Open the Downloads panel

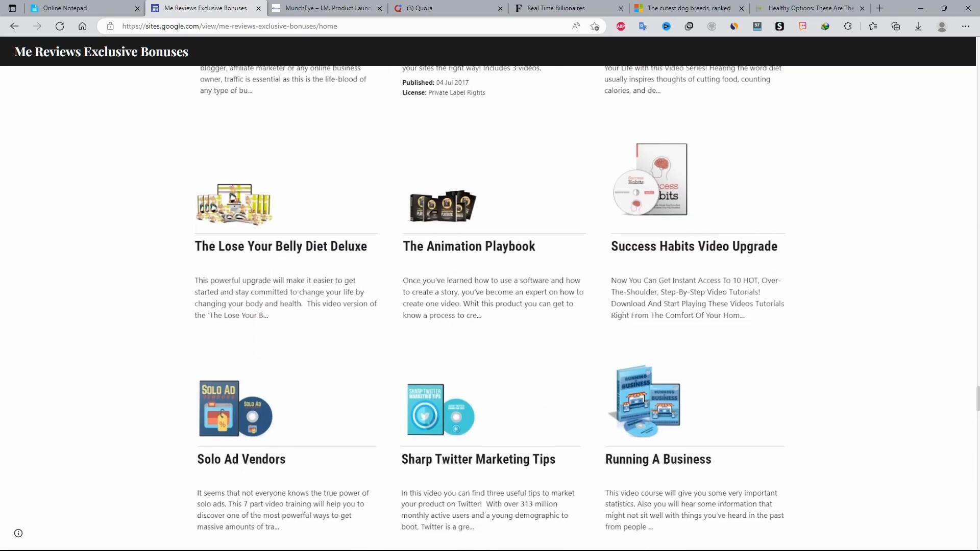click(918, 26)
